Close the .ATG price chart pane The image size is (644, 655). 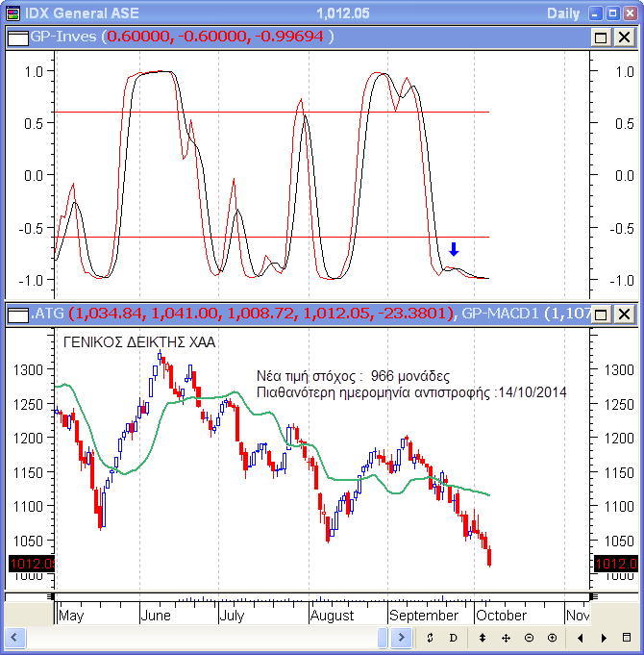point(625,315)
